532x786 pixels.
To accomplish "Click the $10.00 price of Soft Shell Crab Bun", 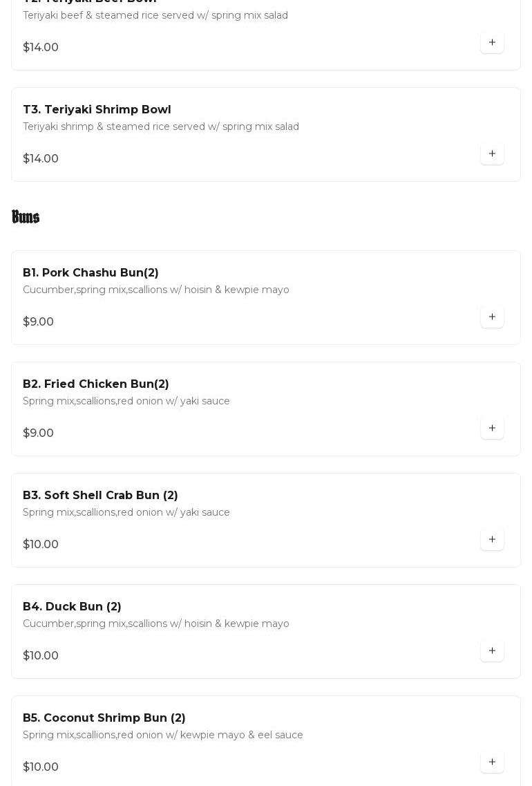I will pos(41,545).
